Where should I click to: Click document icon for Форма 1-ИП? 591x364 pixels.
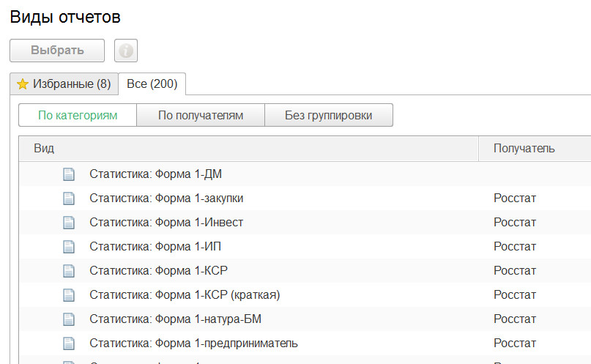coord(69,246)
